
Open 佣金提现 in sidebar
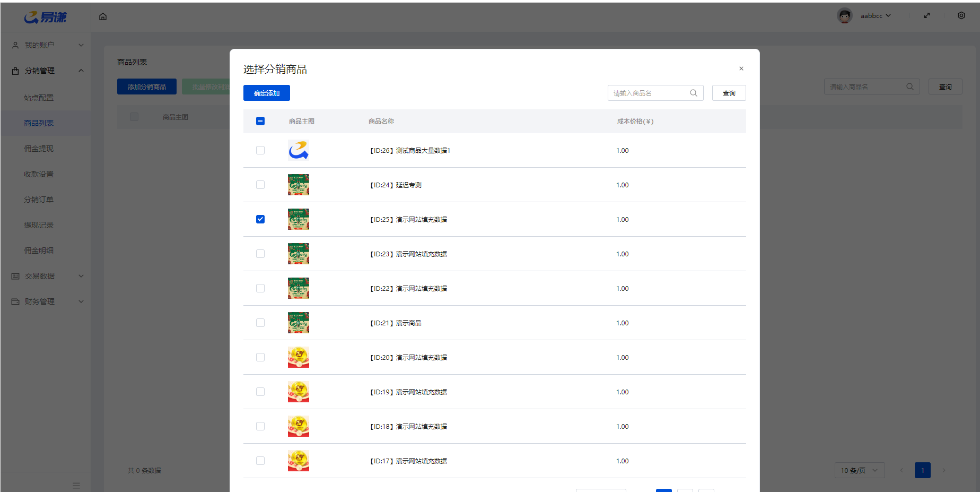pos(39,149)
